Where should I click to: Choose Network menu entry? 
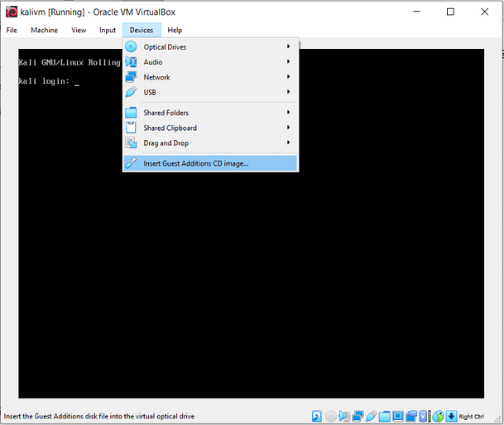point(210,77)
